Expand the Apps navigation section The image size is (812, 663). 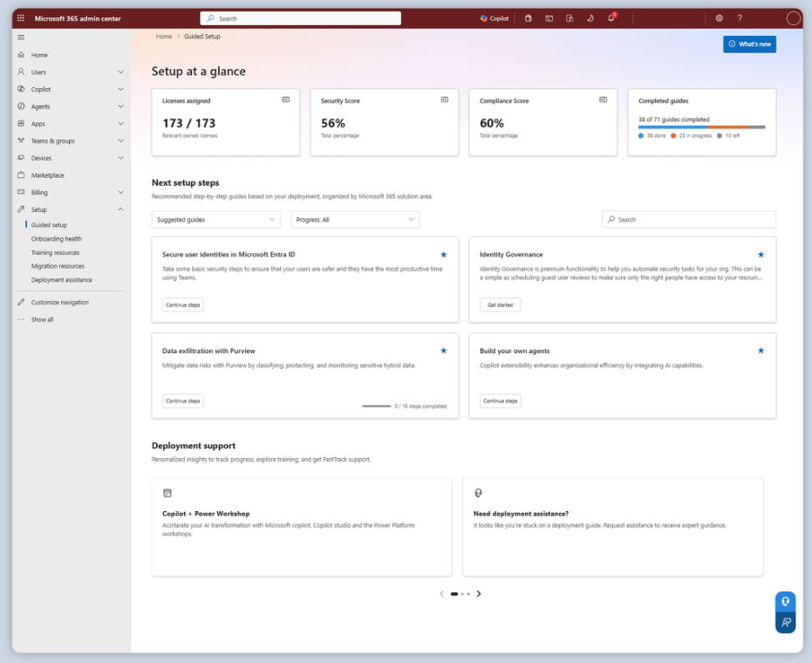click(120, 124)
